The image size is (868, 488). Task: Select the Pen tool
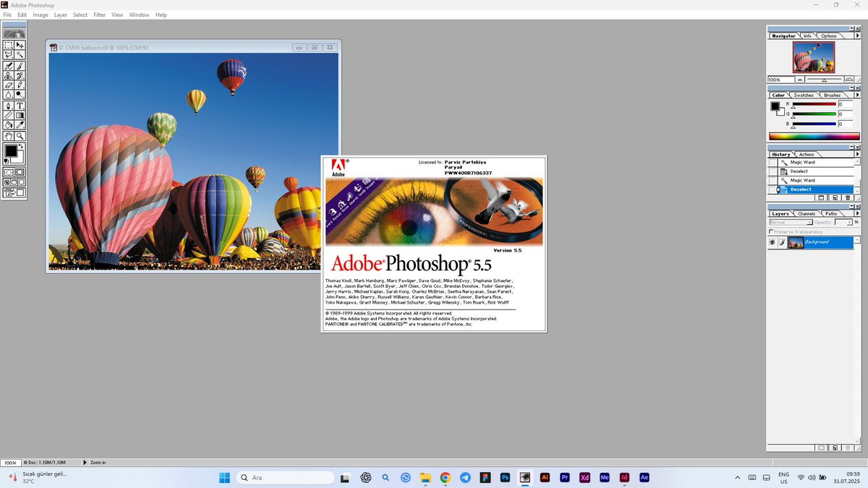[x=9, y=106]
